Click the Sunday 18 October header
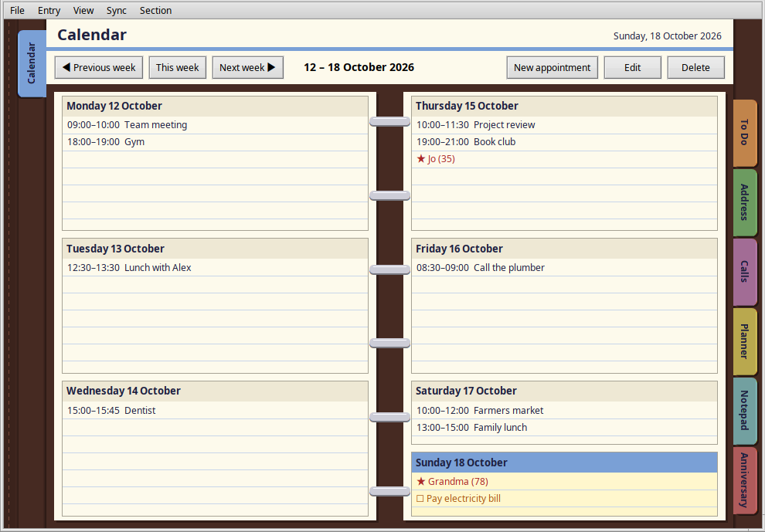765x532 pixels. tap(565, 463)
